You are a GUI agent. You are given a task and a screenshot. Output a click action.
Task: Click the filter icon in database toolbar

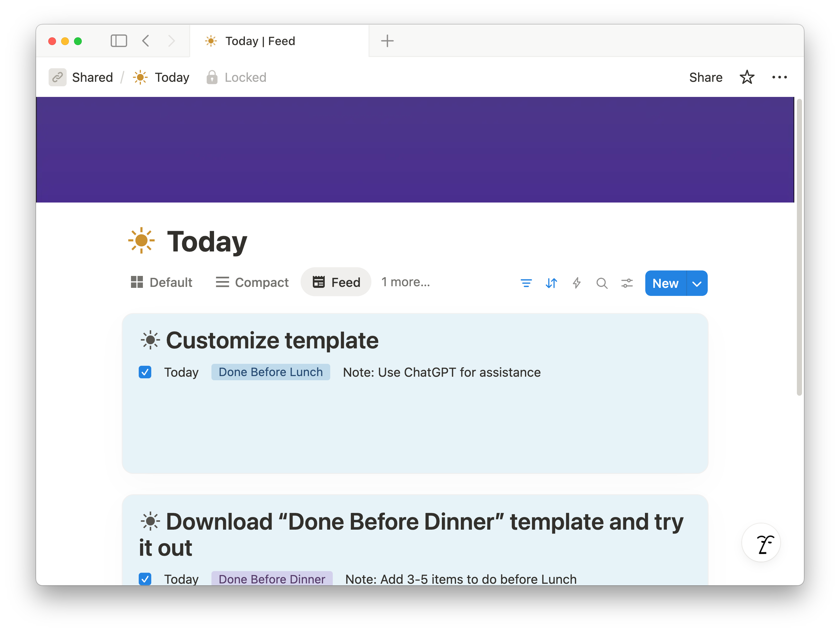tap(526, 283)
